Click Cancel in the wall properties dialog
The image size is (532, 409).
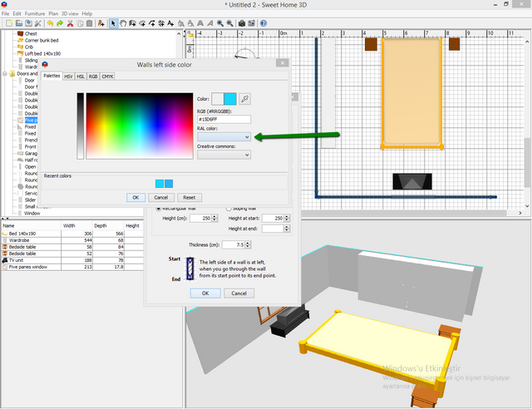(238, 293)
